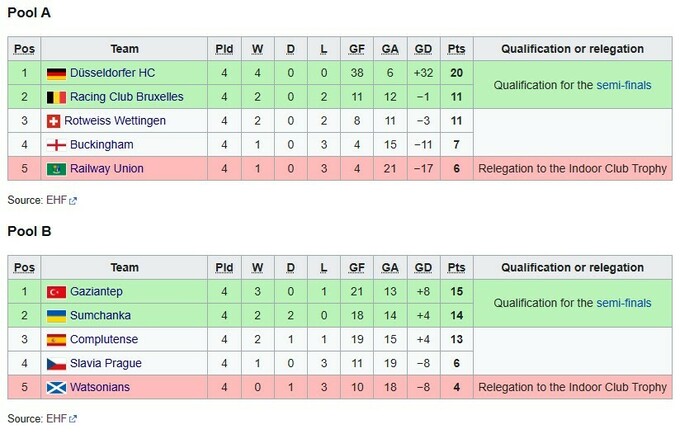Click the Pool A Pts column header
680x434 pixels.
456,49
